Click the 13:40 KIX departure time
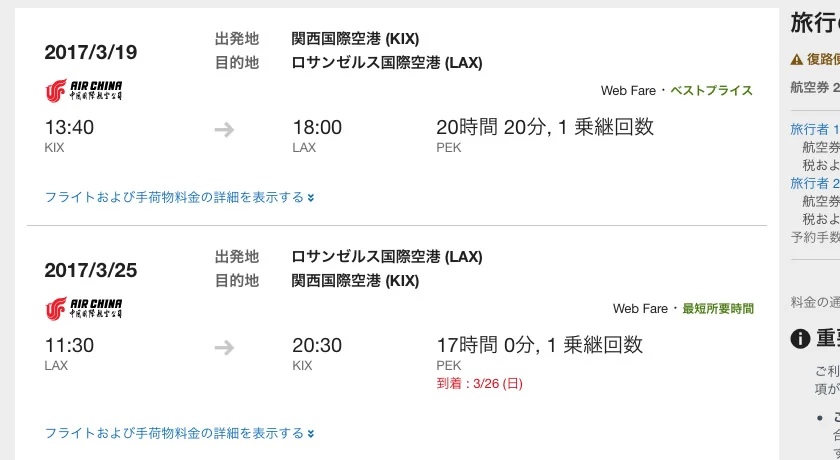The height and width of the screenshot is (460, 840). coord(70,128)
